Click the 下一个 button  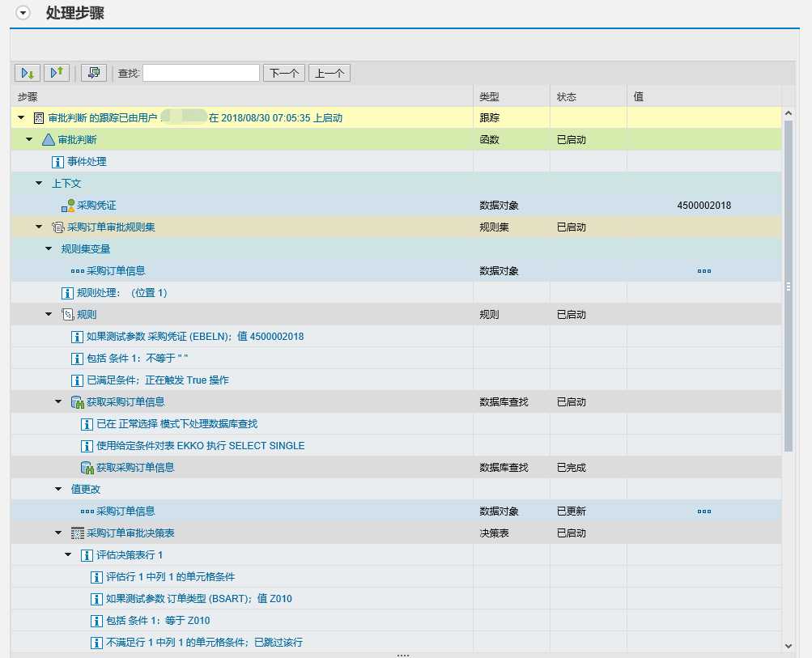(284, 73)
